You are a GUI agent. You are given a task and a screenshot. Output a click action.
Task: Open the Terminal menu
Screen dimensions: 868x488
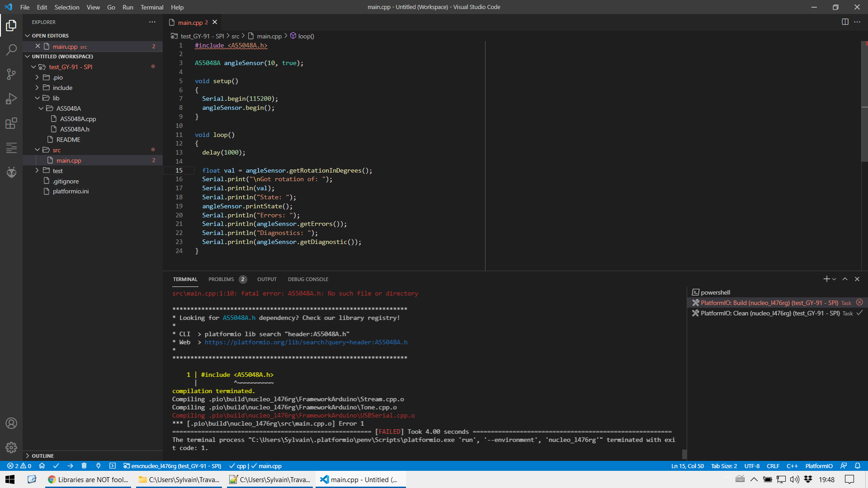pos(151,7)
